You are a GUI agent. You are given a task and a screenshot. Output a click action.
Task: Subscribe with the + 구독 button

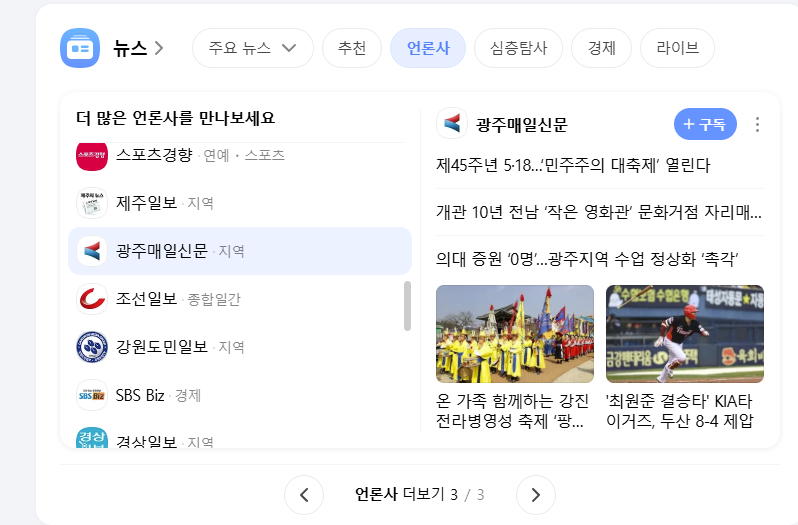coord(705,124)
